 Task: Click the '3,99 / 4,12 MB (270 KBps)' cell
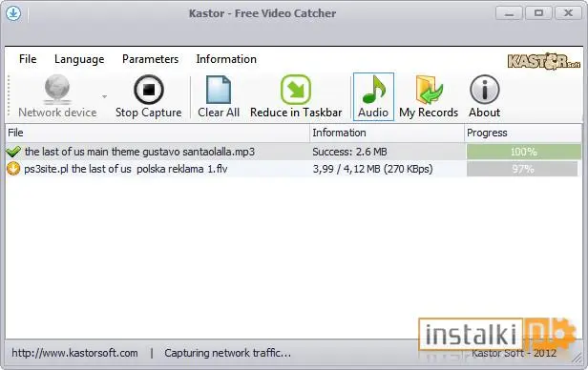[372, 169]
